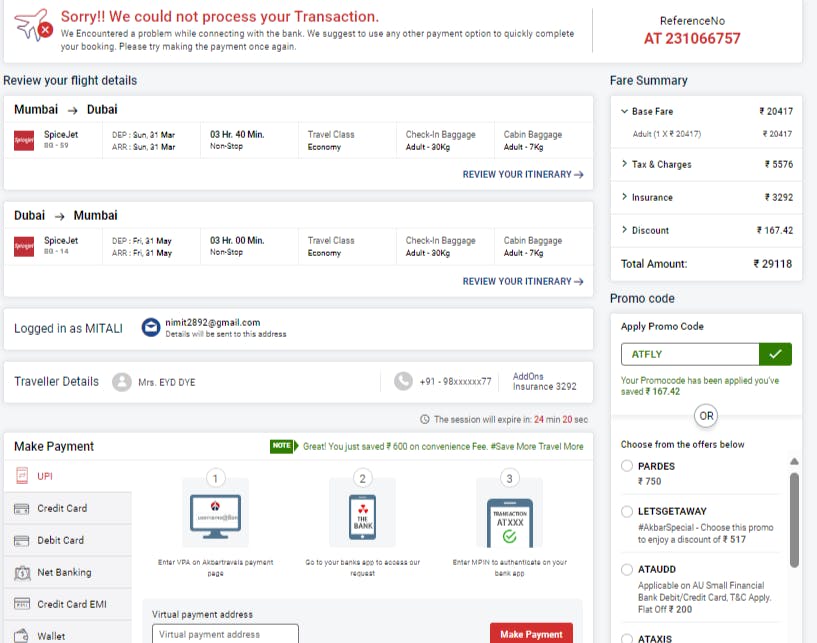Click the phone icon in Traveller Details

pos(403,381)
